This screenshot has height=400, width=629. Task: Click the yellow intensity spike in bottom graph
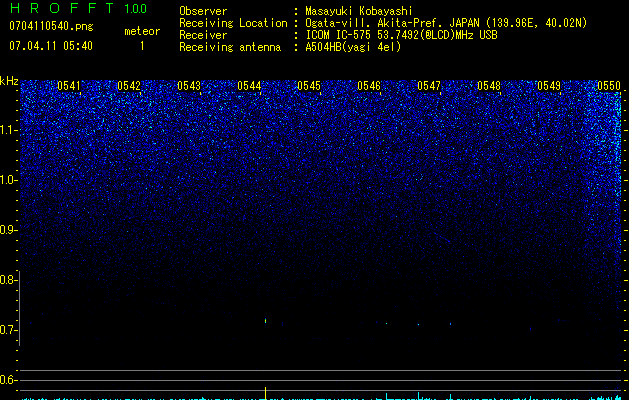point(266,393)
